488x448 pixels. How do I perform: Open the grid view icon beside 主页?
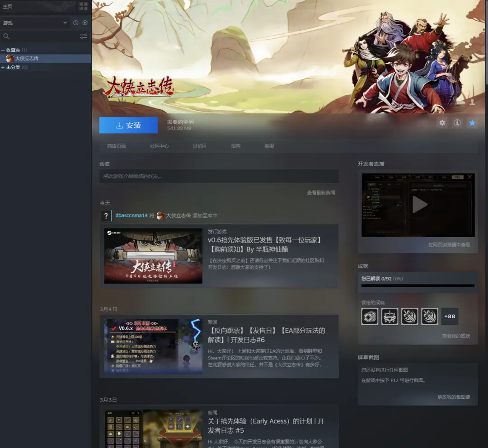(x=84, y=6)
